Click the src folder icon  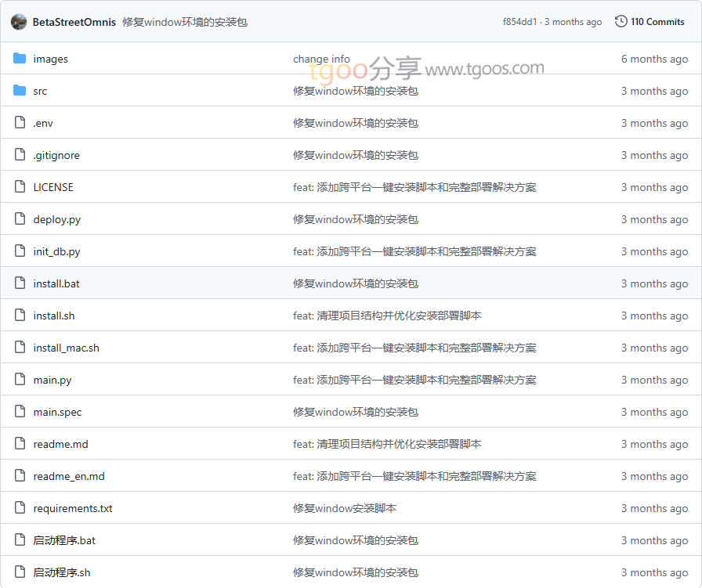20,91
